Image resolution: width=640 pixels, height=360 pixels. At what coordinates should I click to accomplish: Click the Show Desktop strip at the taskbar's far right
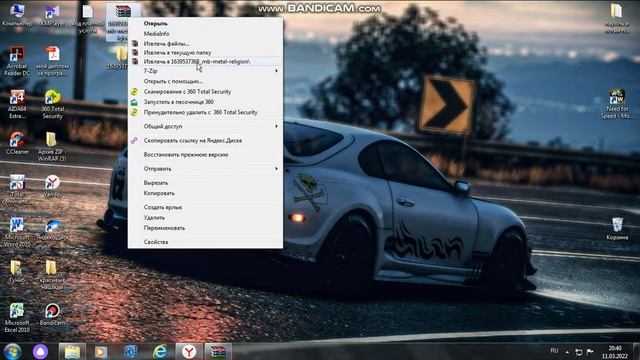pos(637,351)
